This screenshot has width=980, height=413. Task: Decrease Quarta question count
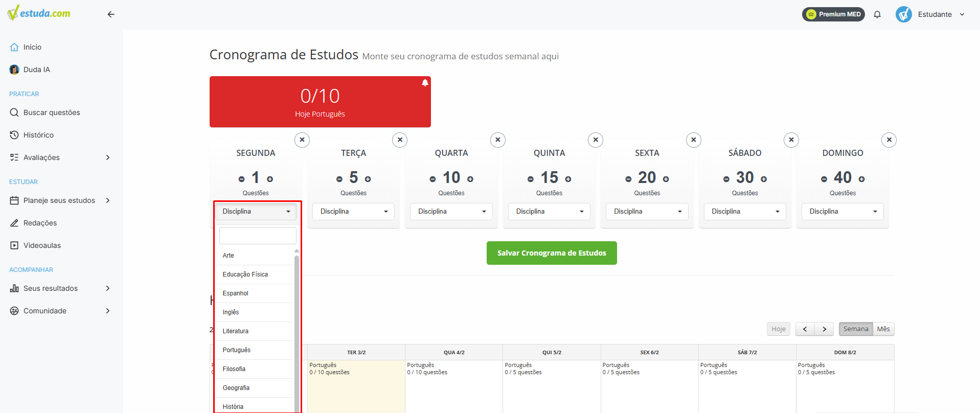[x=432, y=179]
